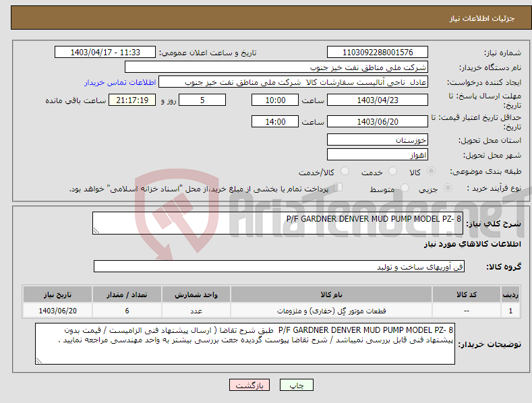Open the اطلاعات تماس خریدار link
The height and width of the screenshot is (403, 532).
[x=120, y=82]
